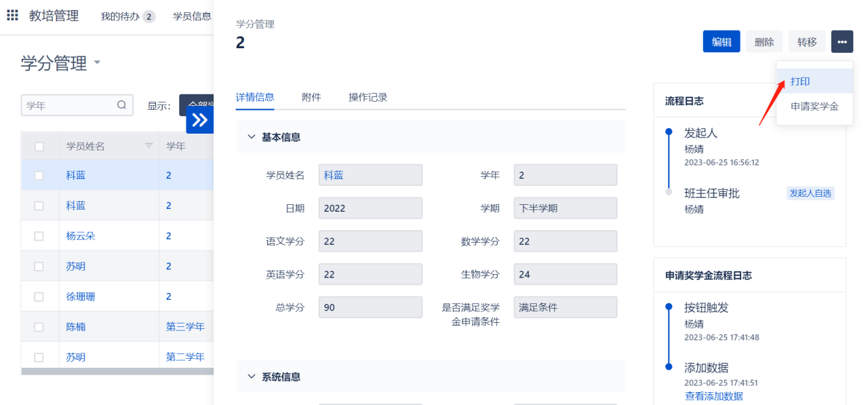Screen dimensions: 868x405
Task: Click the 发起人 timeline node dot
Action: tap(669, 132)
